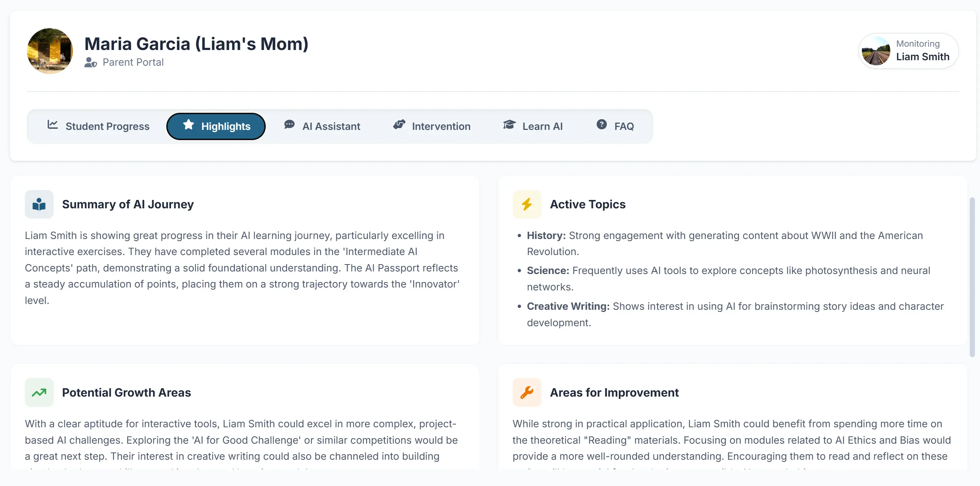The height and width of the screenshot is (486, 980).
Task: Open the speech bubble icon for AI Assistant
Action: (x=289, y=125)
